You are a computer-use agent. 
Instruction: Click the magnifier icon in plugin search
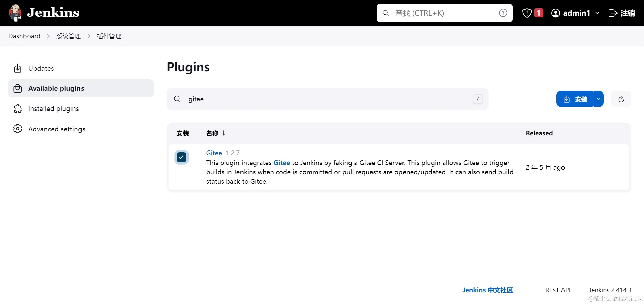click(177, 99)
